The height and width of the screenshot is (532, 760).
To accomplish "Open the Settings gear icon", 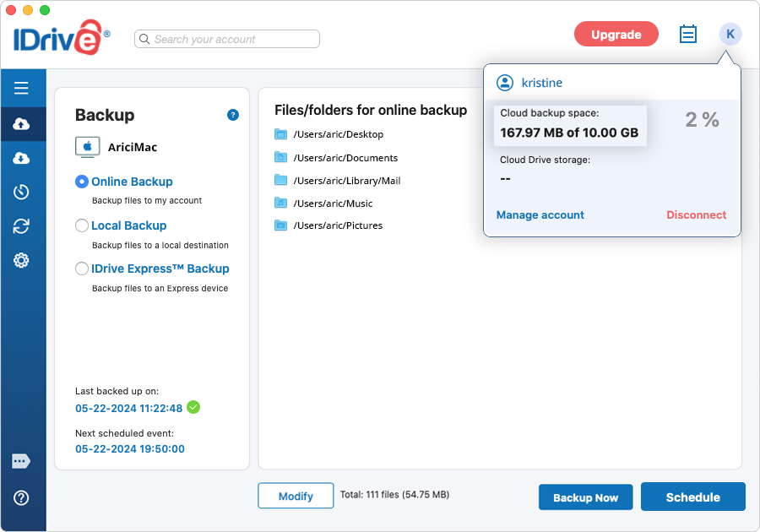I will [21, 261].
